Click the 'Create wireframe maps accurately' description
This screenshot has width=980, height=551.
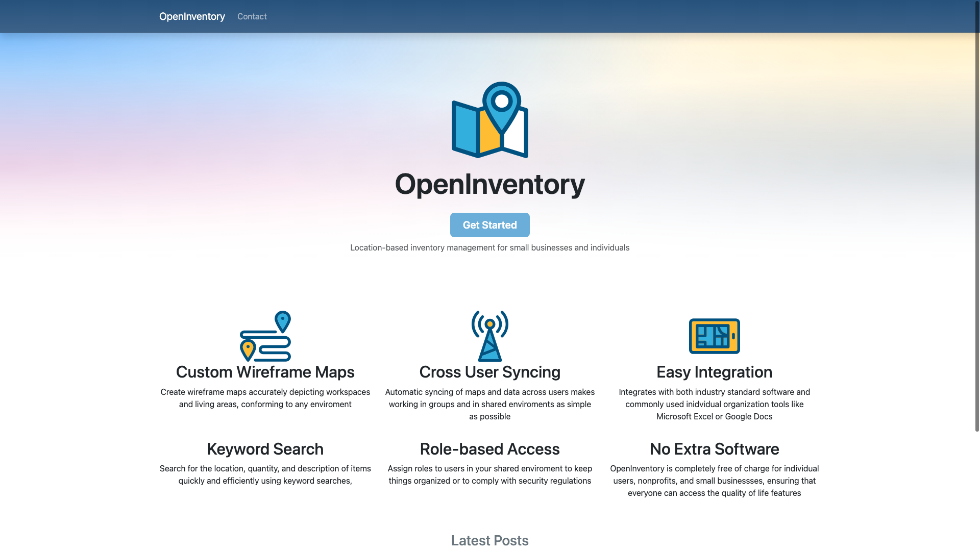point(265,398)
